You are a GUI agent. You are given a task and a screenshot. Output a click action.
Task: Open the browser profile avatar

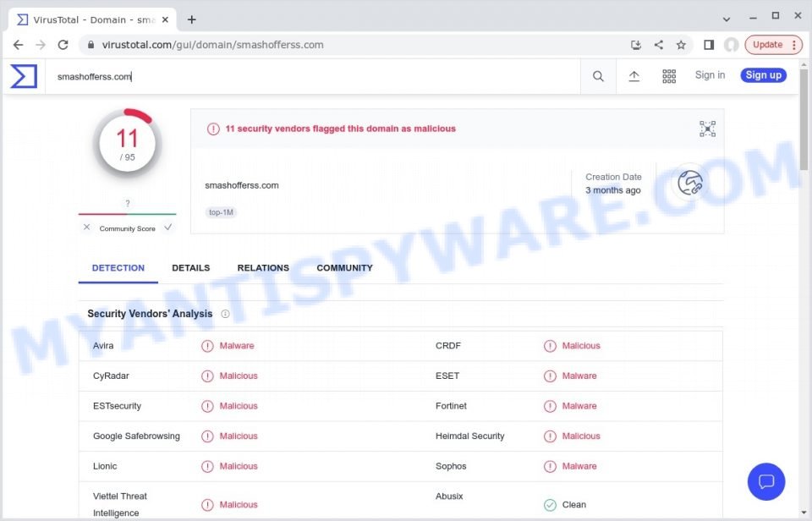tap(731, 45)
